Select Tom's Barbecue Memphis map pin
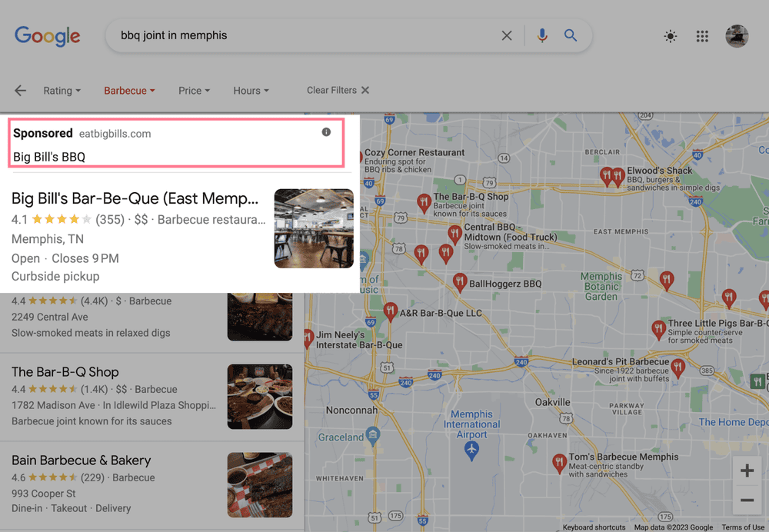Viewport: 769px width, 532px height. pyautogui.click(x=559, y=462)
